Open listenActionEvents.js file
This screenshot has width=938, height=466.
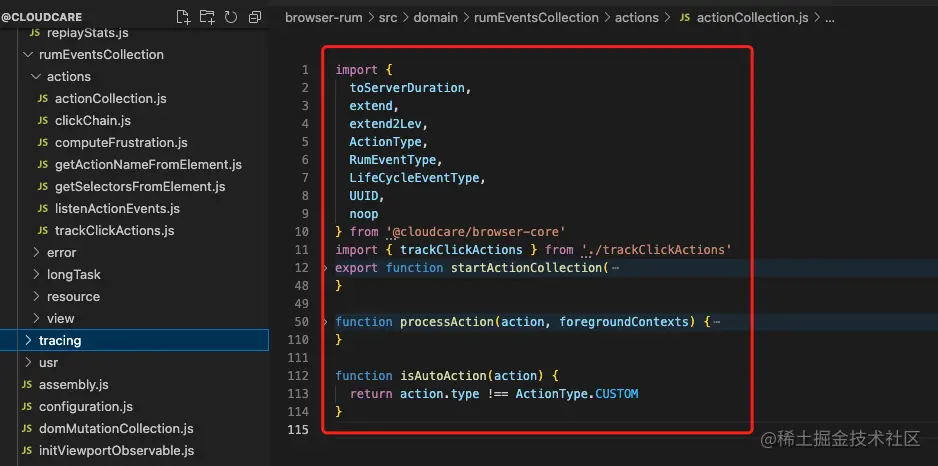tap(117, 209)
